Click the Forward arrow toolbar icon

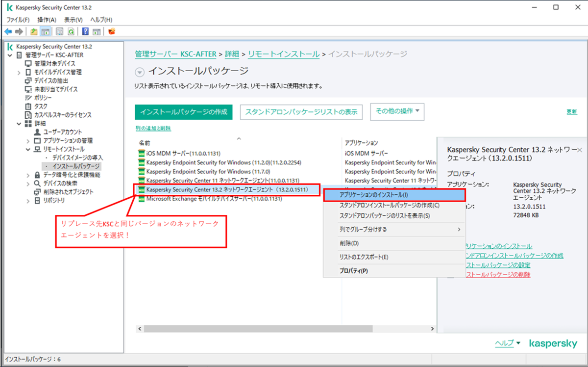tap(19, 31)
